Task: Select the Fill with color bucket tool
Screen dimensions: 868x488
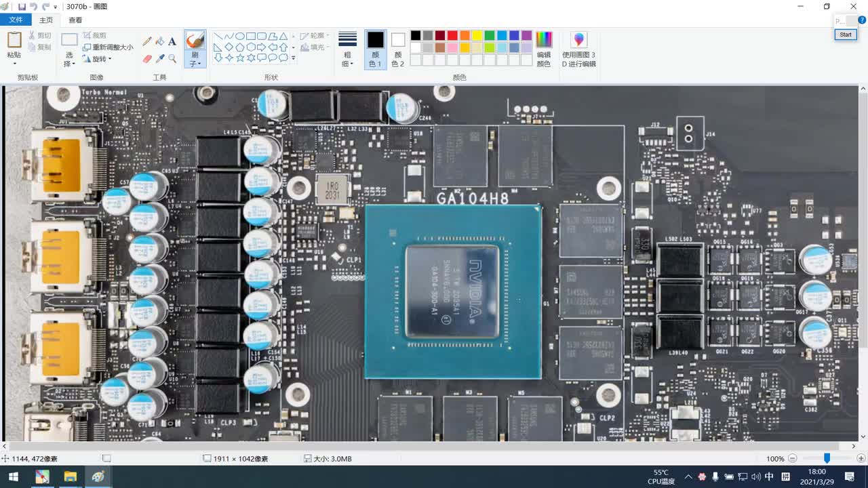Action: [160, 41]
